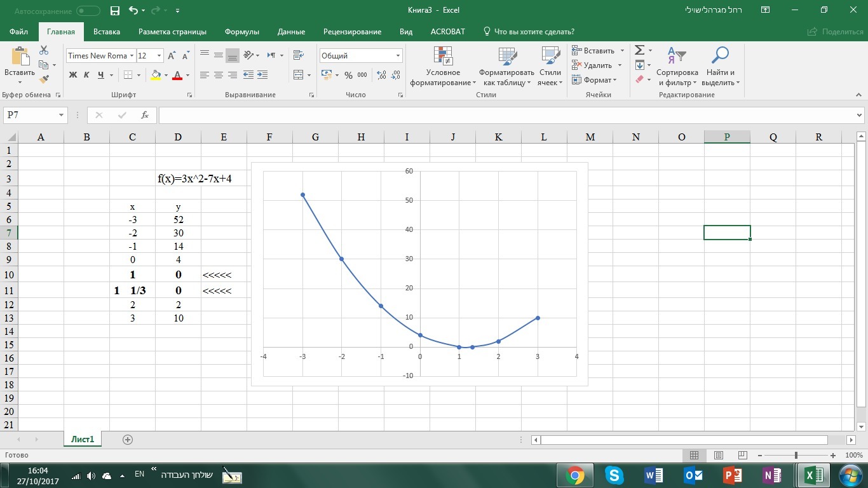
Task: Click the Increase Font Size icon
Action: (172, 56)
